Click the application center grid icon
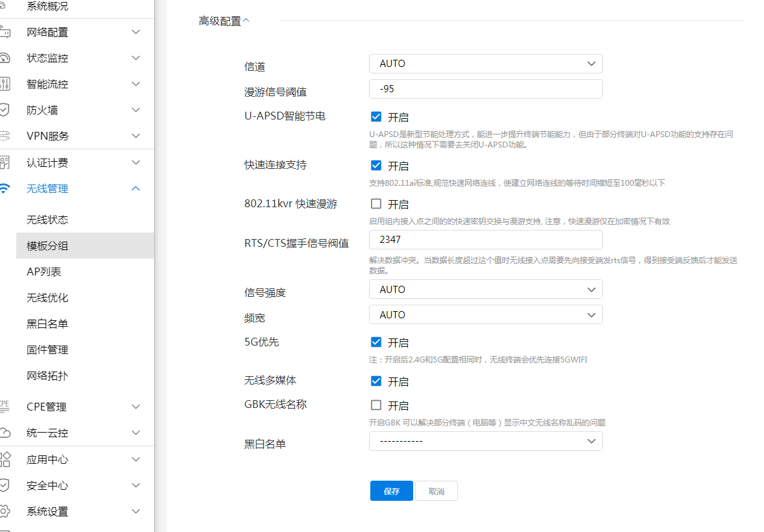The image size is (764, 532). 4,459
